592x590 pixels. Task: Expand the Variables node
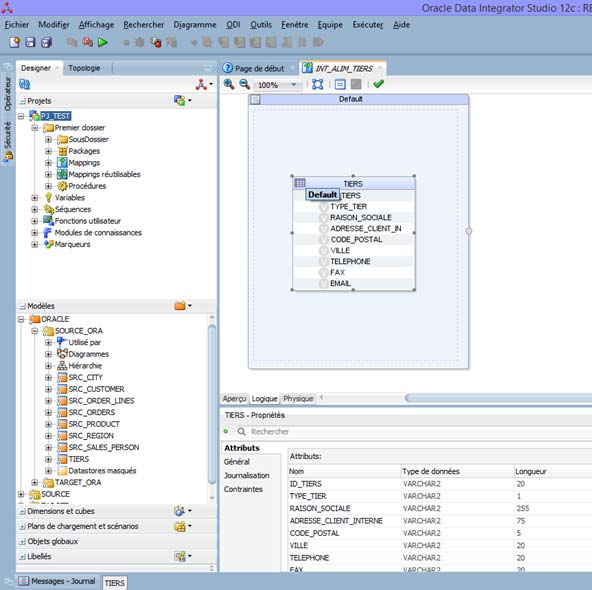coord(35,198)
